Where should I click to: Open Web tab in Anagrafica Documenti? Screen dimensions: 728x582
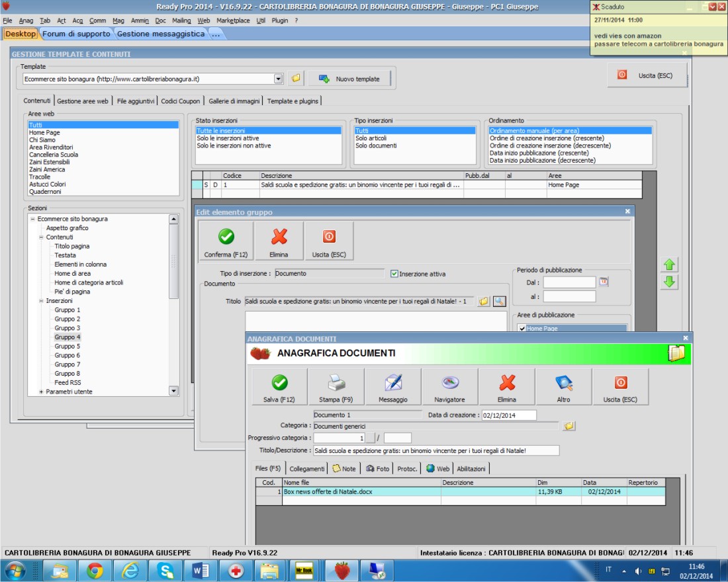[x=438, y=469]
